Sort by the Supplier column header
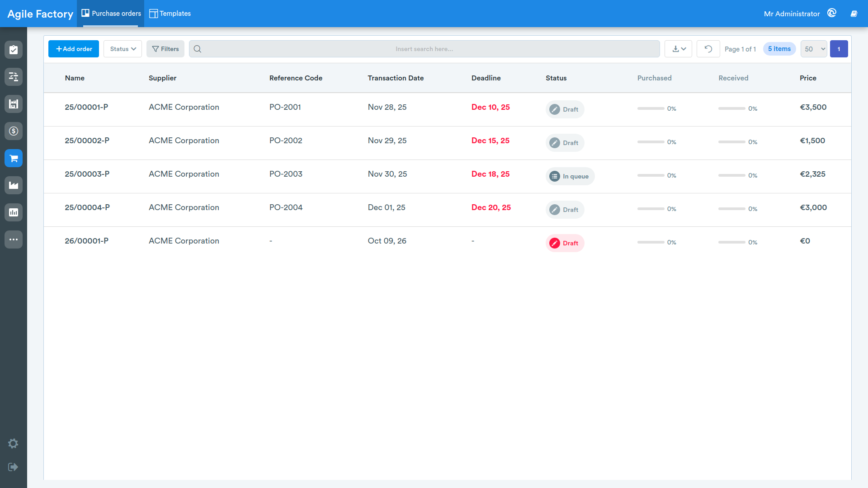The height and width of the screenshot is (488, 868). point(163,78)
